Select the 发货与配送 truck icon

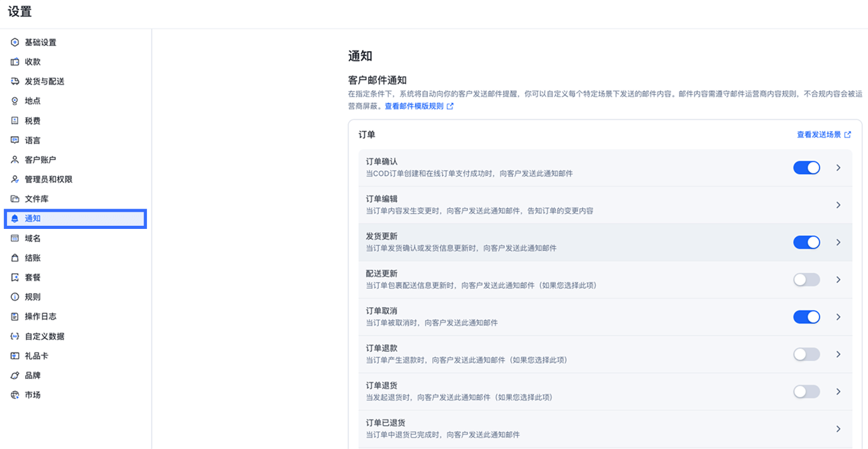coord(14,81)
